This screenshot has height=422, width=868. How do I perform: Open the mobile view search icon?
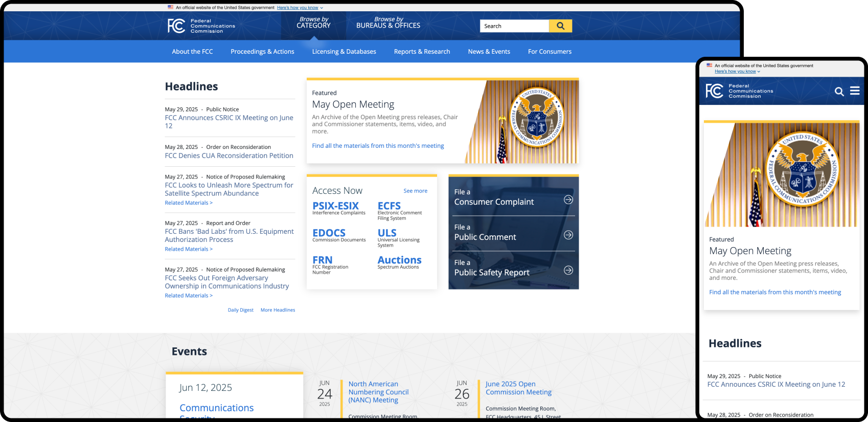click(x=839, y=92)
